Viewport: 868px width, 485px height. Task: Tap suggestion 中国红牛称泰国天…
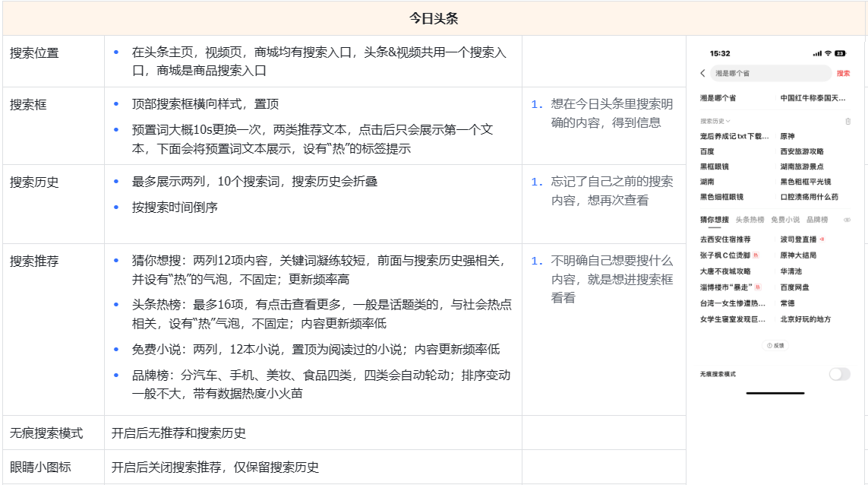(813, 98)
